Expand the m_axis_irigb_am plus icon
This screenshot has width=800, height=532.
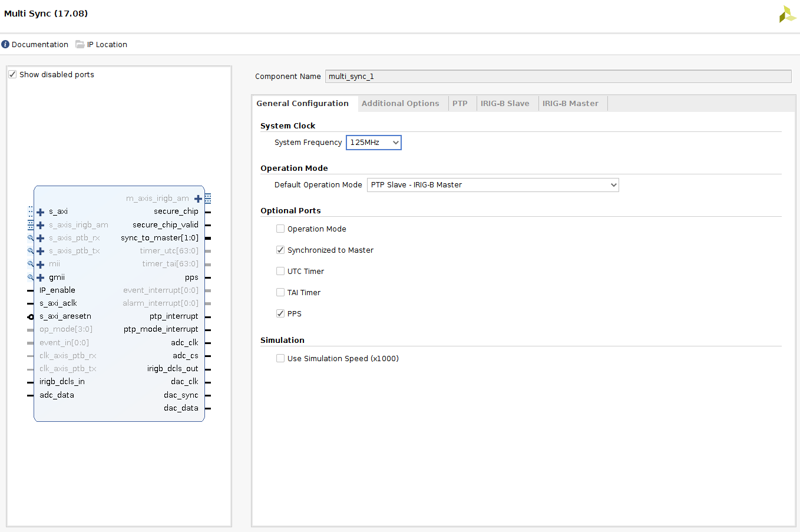[x=198, y=199]
